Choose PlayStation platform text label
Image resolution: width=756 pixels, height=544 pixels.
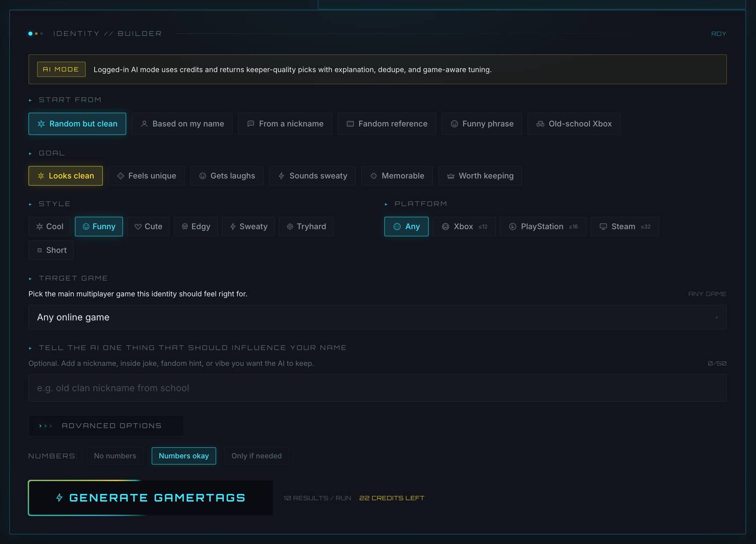(542, 227)
